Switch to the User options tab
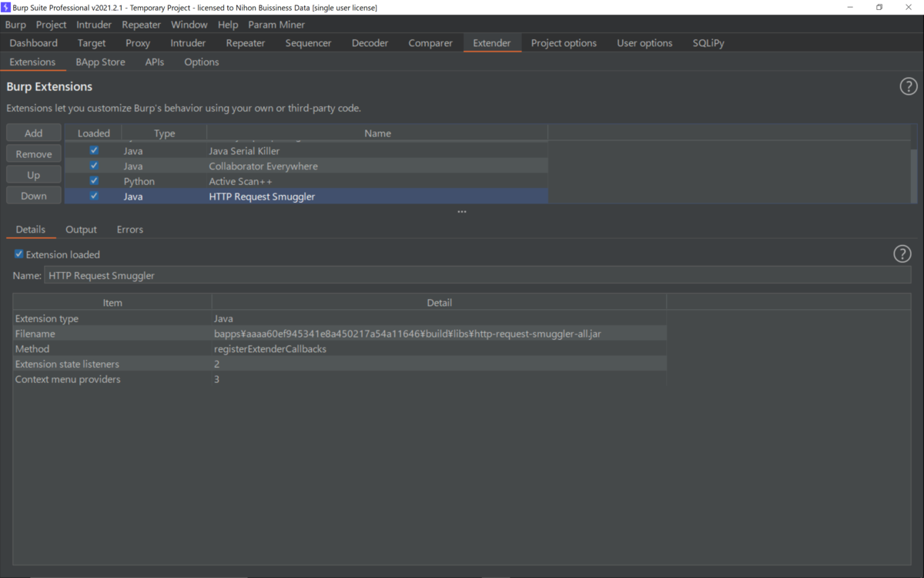Viewport: 924px width, 578px height. 644,43
